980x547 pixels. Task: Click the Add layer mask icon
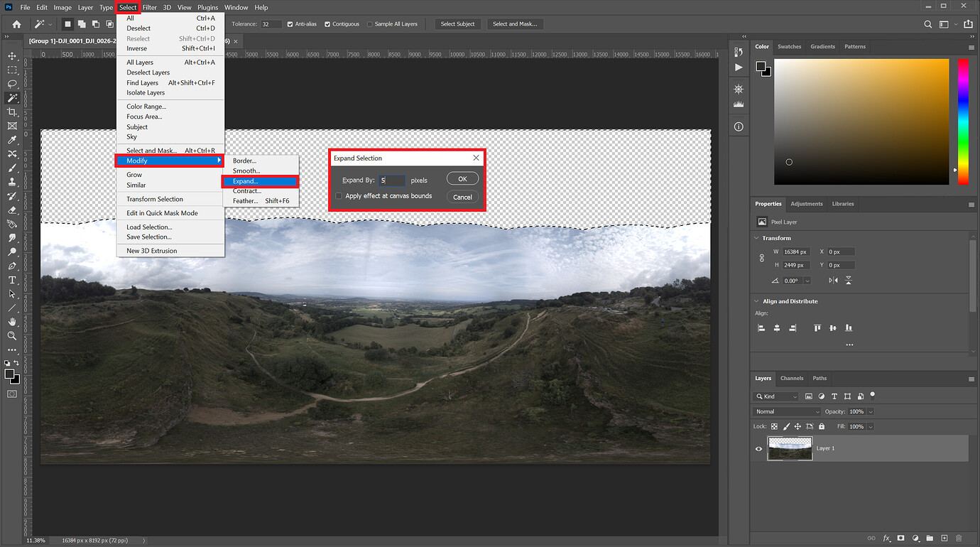coord(900,538)
